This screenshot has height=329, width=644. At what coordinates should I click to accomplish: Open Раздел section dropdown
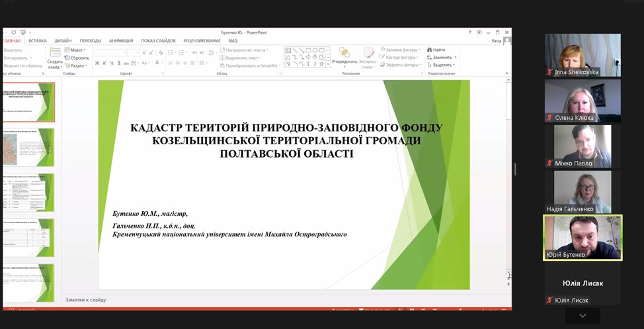point(75,66)
